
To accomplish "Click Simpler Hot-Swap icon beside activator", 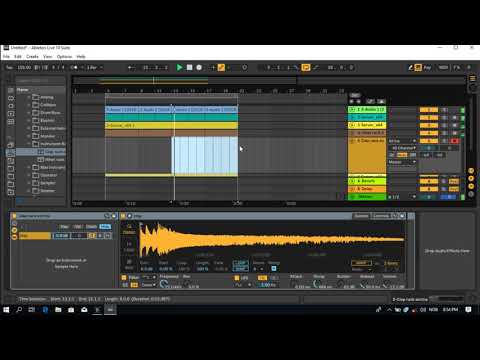I will [130, 216].
